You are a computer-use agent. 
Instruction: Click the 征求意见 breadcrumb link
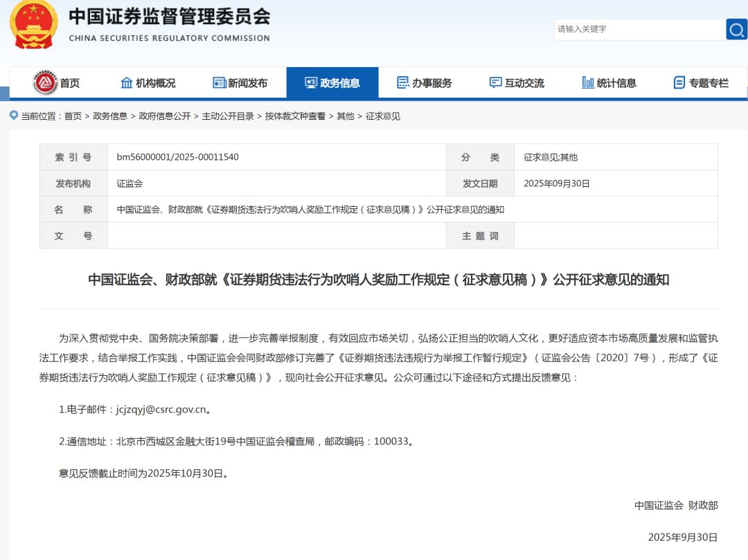pos(383,116)
